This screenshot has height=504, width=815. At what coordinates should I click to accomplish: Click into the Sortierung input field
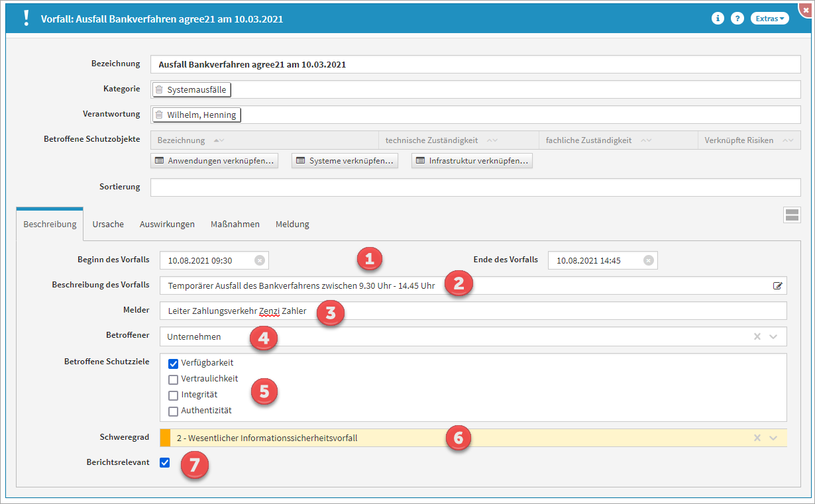(x=475, y=187)
